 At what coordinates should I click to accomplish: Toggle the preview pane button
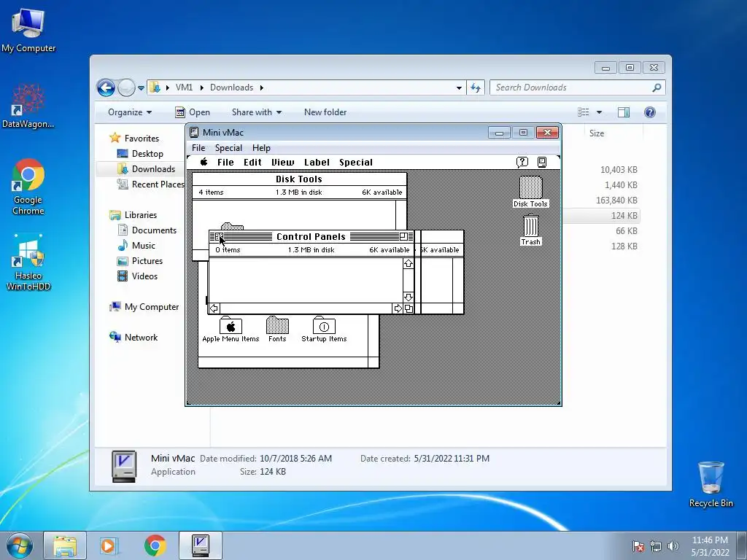pyautogui.click(x=624, y=112)
